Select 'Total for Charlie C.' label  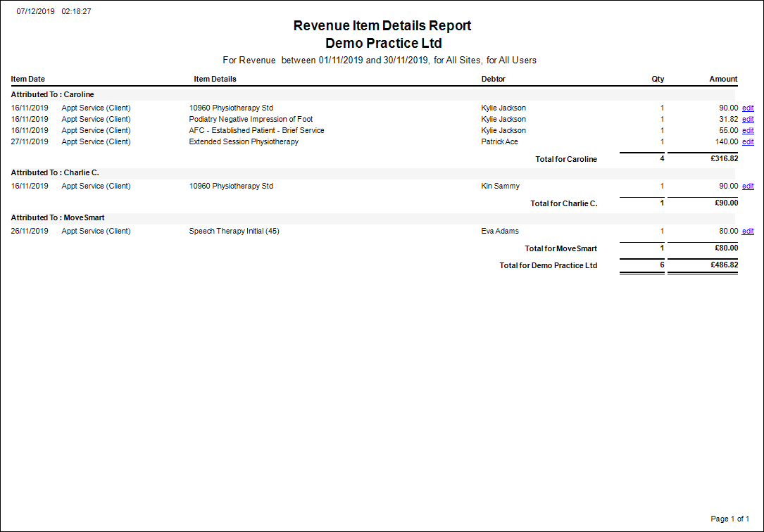click(564, 203)
